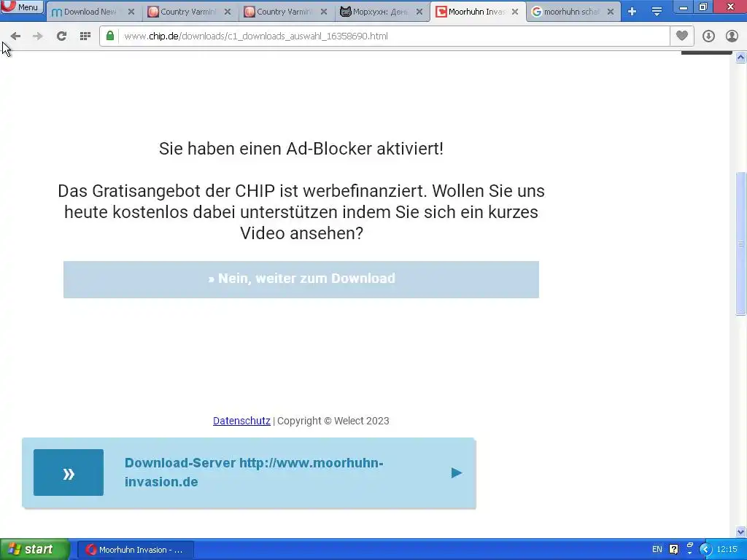Open a new tab with plus icon
Image resolution: width=747 pixels, height=560 pixels.
pos(632,12)
